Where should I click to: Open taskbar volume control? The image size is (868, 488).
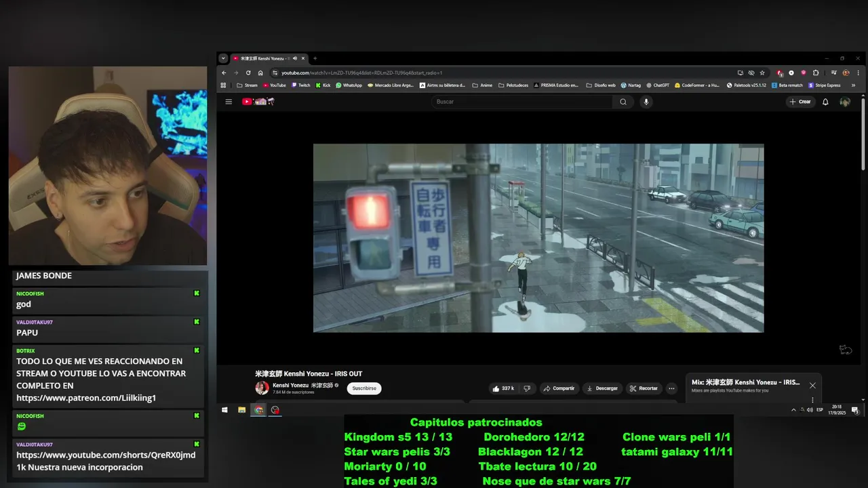coord(810,410)
